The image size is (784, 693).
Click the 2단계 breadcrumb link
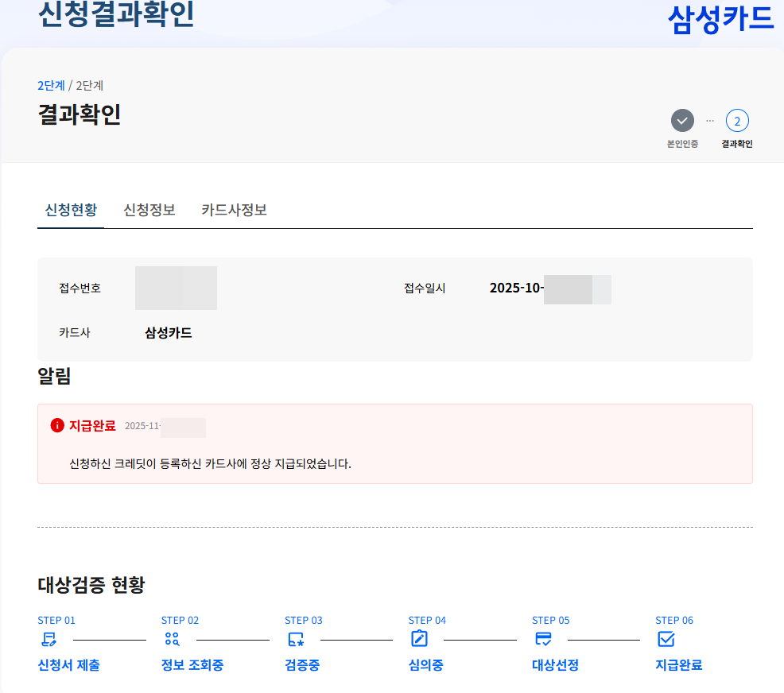(x=51, y=86)
